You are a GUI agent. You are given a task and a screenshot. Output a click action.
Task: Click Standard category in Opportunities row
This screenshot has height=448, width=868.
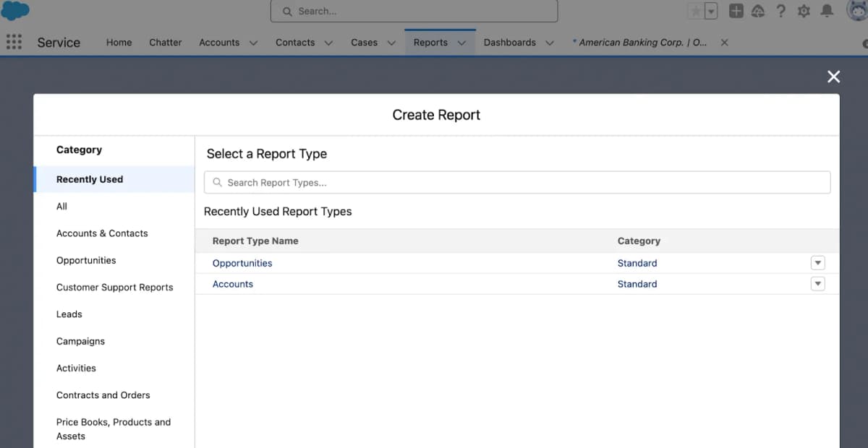tap(637, 263)
